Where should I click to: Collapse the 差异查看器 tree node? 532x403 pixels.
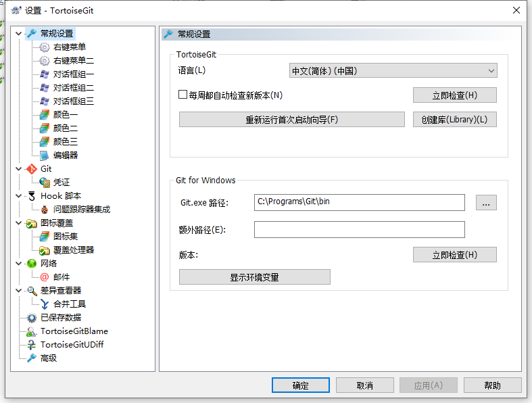click(19, 291)
